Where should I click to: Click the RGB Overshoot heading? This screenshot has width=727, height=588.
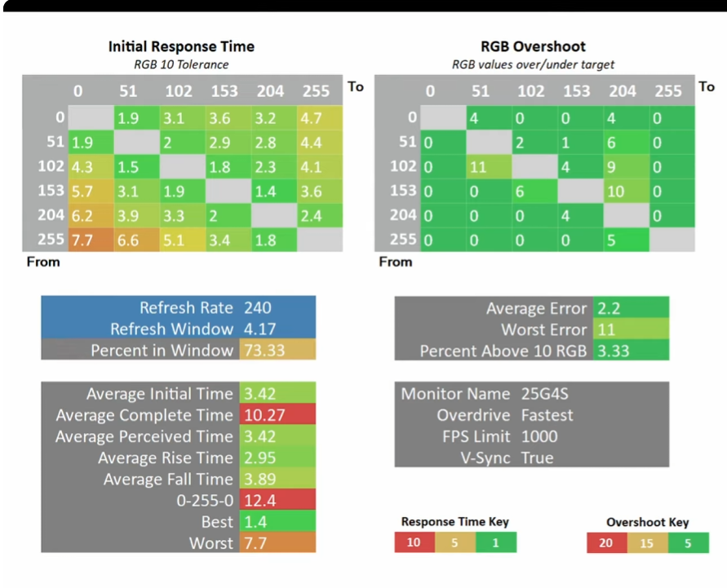pos(533,46)
